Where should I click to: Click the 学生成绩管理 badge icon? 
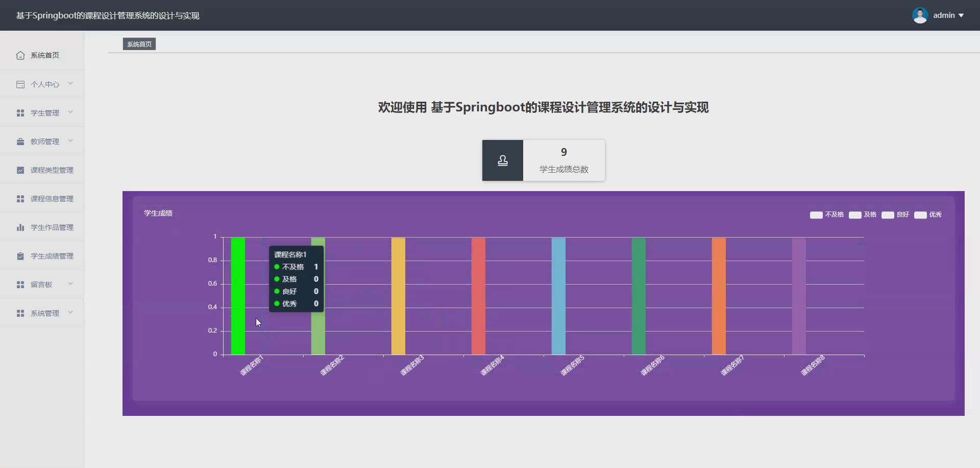(20, 255)
